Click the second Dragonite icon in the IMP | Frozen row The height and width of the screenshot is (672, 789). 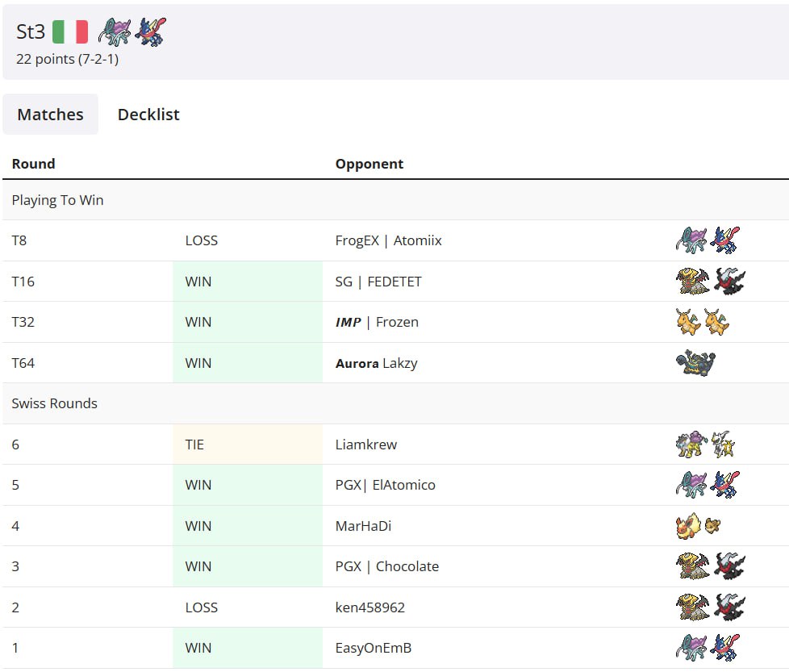(716, 322)
